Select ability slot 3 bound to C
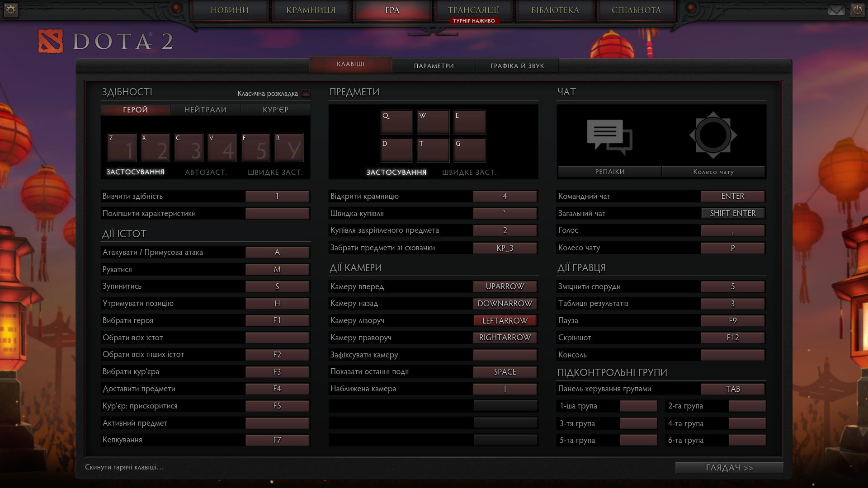This screenshot has height=488, width=868. pos(189,148)
